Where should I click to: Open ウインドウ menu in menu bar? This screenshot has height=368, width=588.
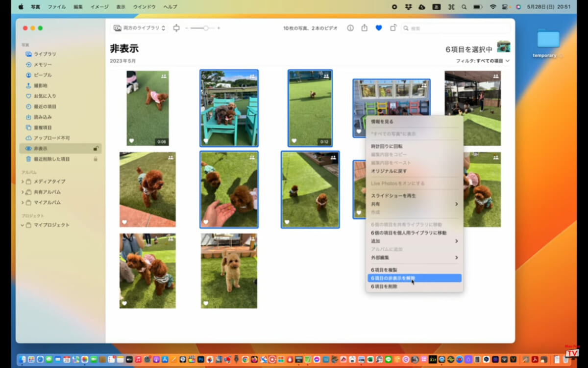click(145, 7)
